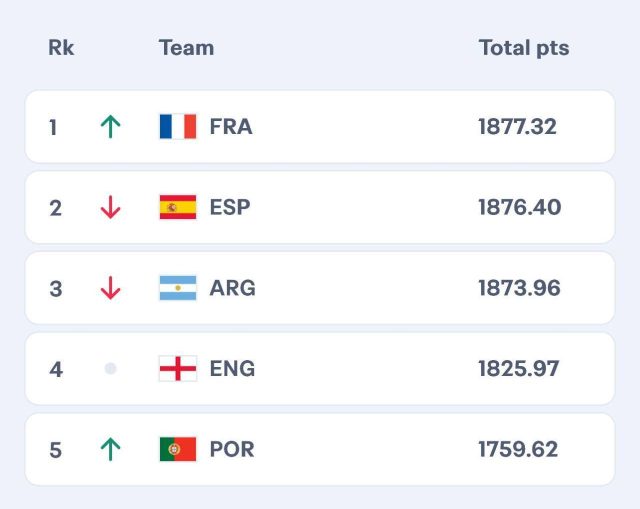This screenshot has width=640, height=509.
Task: Click the Argentina flag icon
Action: (x=178, y=288)
